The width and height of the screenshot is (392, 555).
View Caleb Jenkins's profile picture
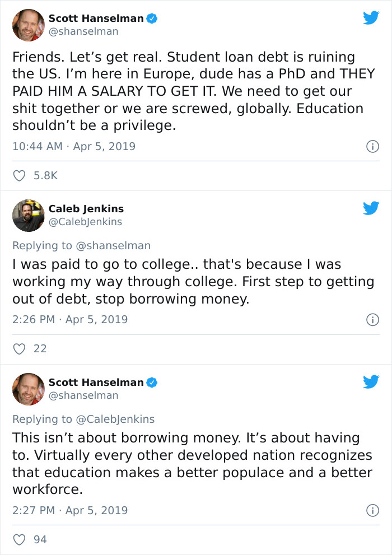point(28,215)
